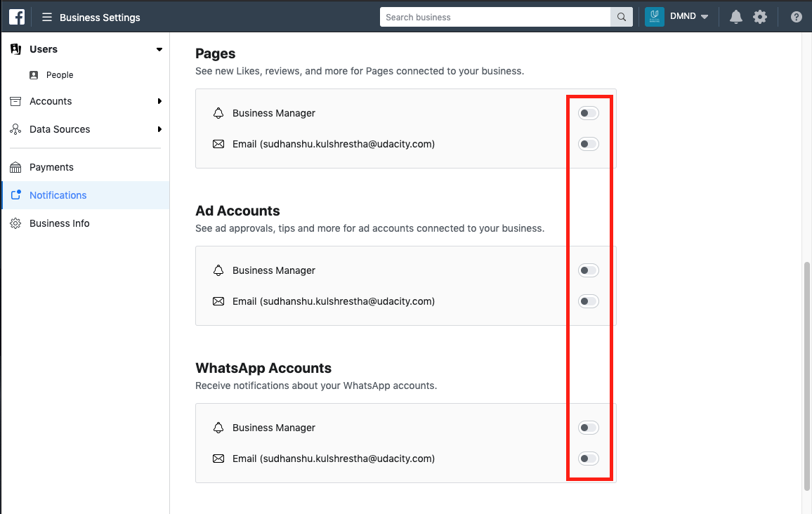Toggle email notifications for Ad Accounts
This screenshot has height=514, width=812.
588,301
